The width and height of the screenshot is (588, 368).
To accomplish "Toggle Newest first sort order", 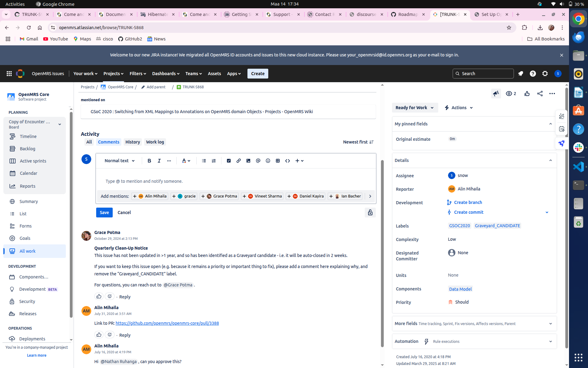I will [x=358, y=142].
